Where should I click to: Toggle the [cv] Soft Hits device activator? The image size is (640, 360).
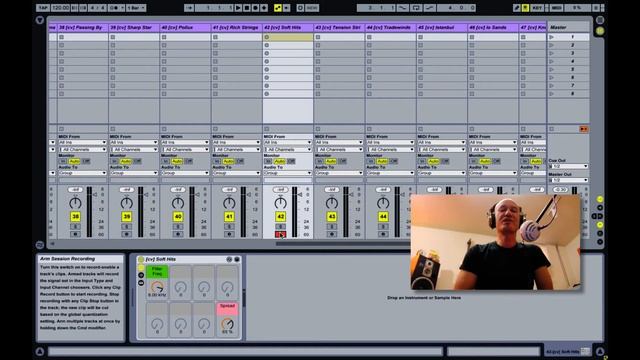pos(141,259)
